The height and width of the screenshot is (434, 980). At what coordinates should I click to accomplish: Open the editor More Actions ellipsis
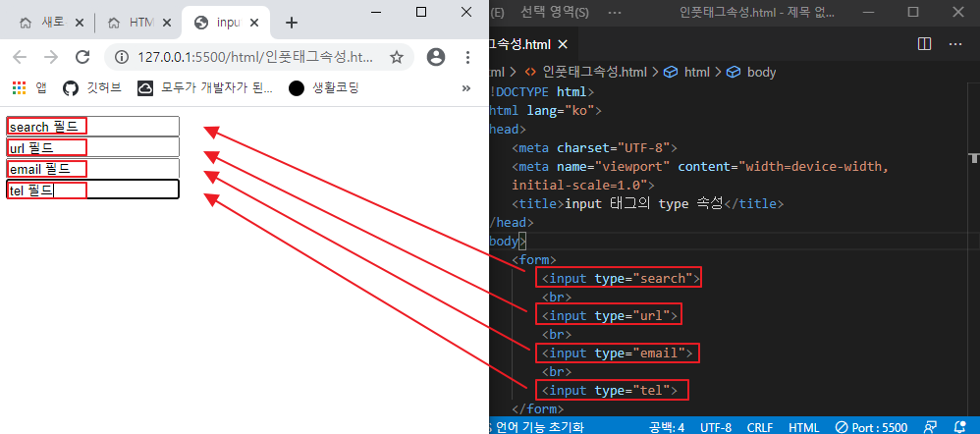[x=955, y=44]
